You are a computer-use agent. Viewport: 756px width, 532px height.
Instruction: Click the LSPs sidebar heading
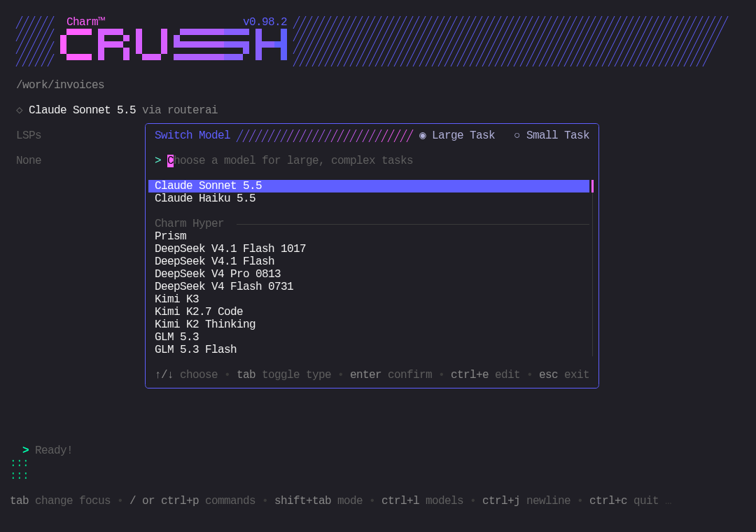(x=29, y=135)
